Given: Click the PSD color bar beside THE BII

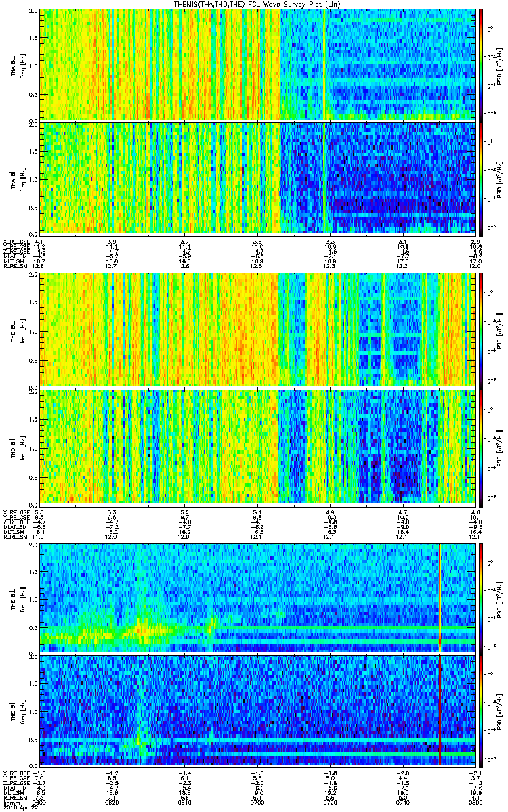Looking at the screenshot, I should coord(480,710).
